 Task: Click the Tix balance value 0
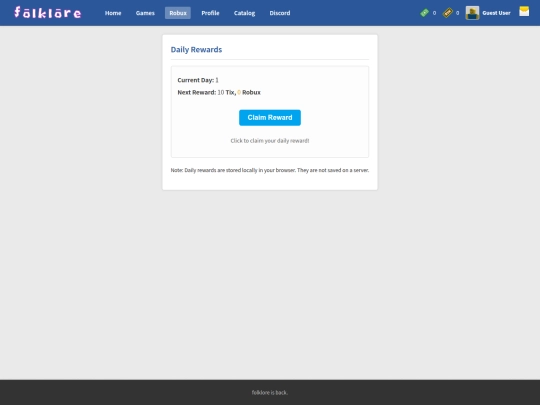click(457, 13)
